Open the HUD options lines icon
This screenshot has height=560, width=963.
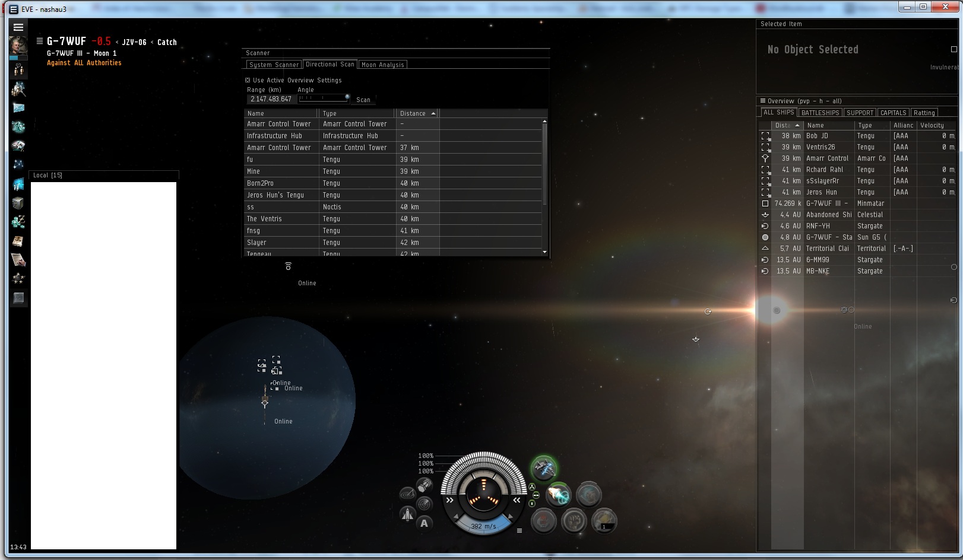pyautogui.click(x=519, y=530)
